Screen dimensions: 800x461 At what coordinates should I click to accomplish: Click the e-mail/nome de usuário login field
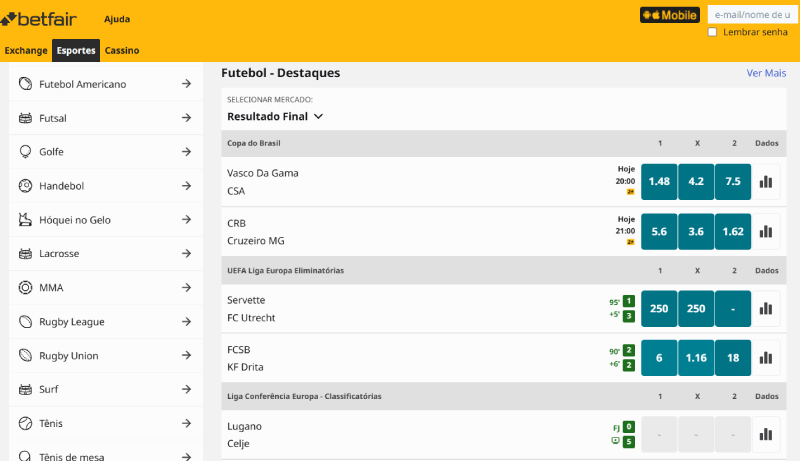click(753, 15)
